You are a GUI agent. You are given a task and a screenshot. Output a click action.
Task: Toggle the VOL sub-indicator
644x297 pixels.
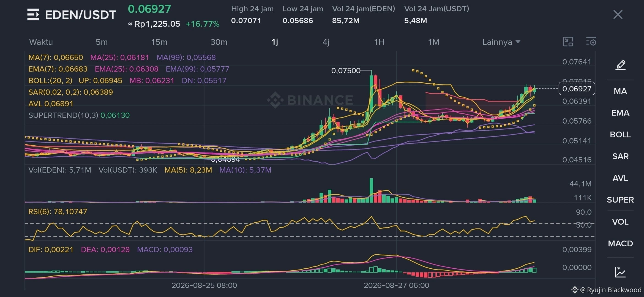pyautogui.click(x=620, y=222)
